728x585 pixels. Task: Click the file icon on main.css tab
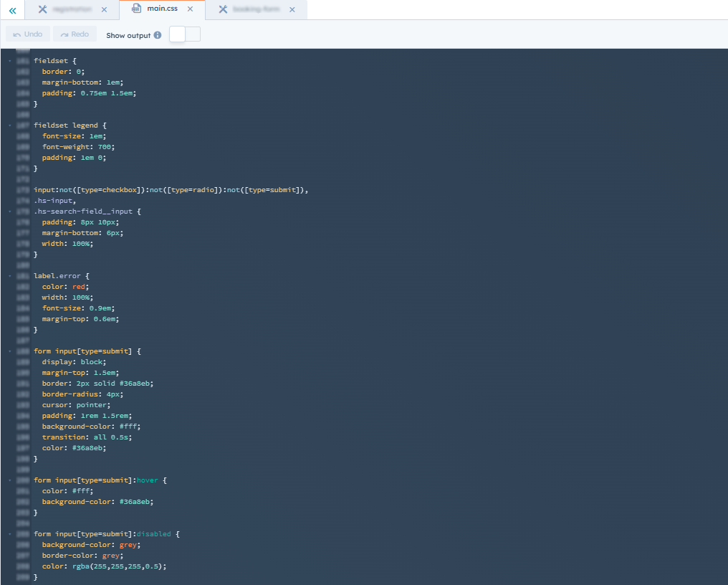(x=136, y=9)
